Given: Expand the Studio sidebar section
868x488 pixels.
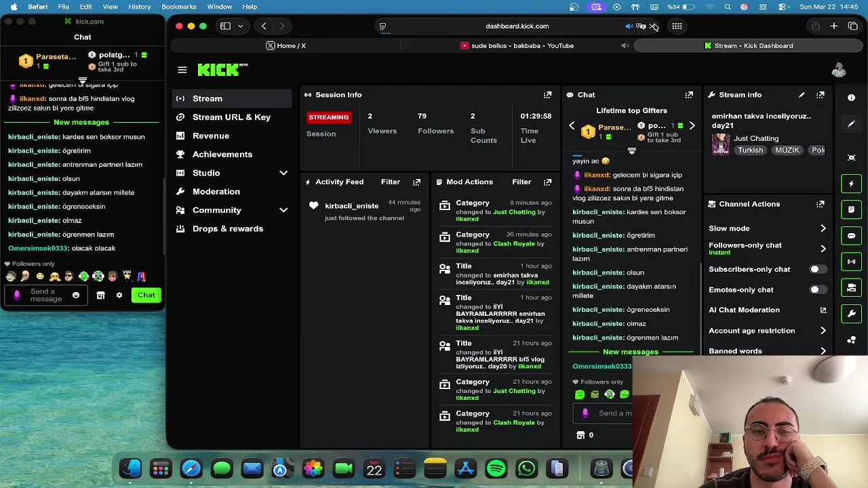Looking at the screenshot, I should tap(283, 173).
